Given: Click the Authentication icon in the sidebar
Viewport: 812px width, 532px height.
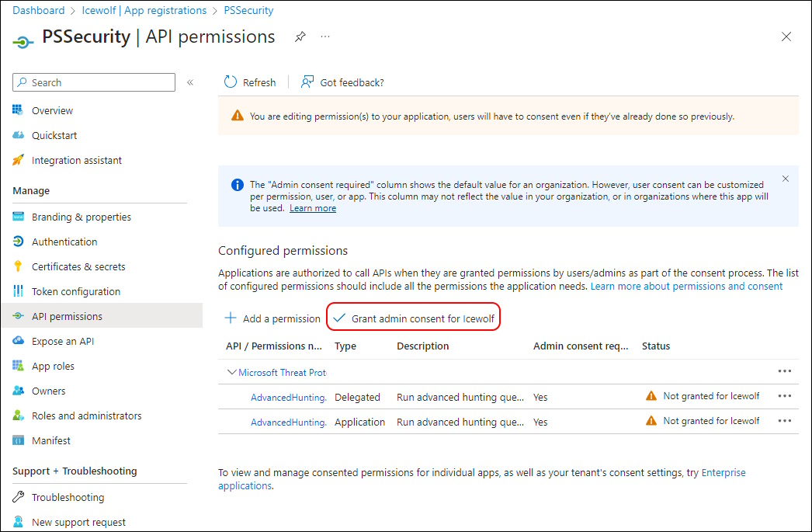Looking at the screenshot, I should (18, 242).
